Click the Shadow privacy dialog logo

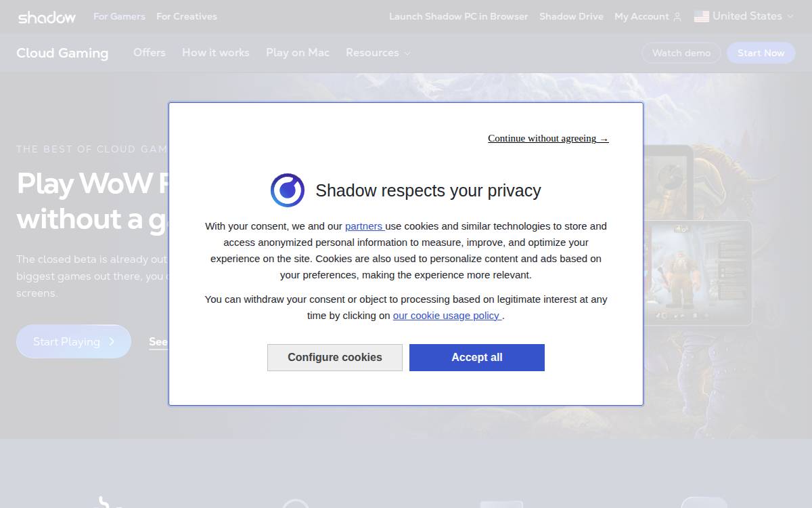point(288,190)
